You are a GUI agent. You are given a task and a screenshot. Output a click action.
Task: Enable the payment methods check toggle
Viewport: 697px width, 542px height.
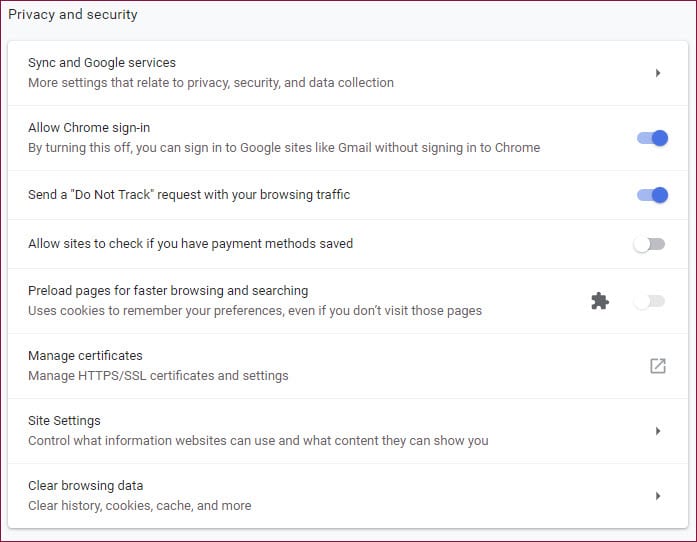[x=649, y=244]
